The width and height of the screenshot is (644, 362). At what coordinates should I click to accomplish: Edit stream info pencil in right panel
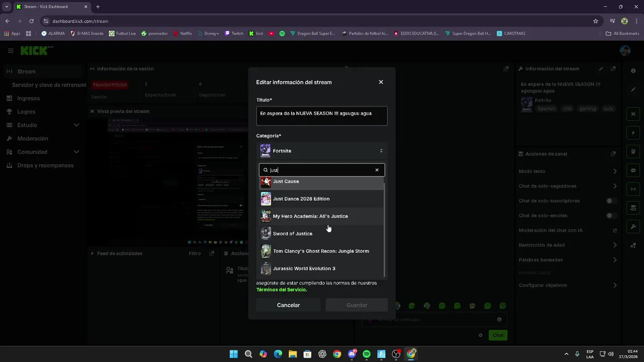click(601, 69)
